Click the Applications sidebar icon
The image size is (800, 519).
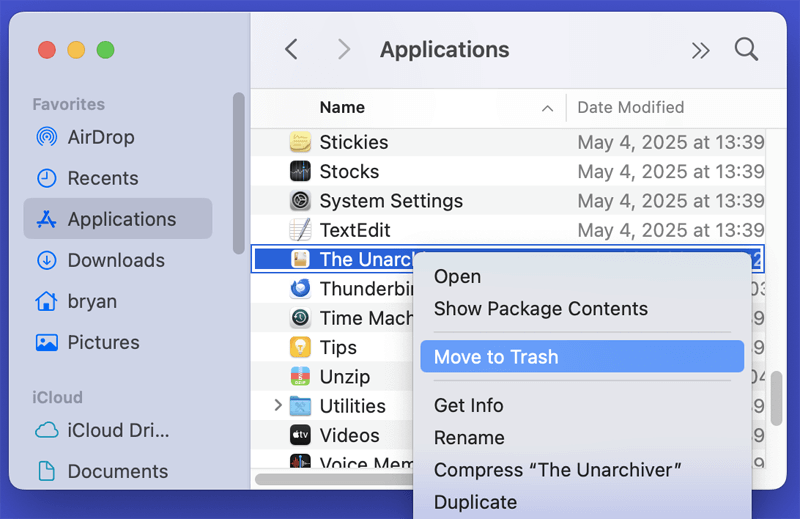pyautogui.click(x=46, y=219)
